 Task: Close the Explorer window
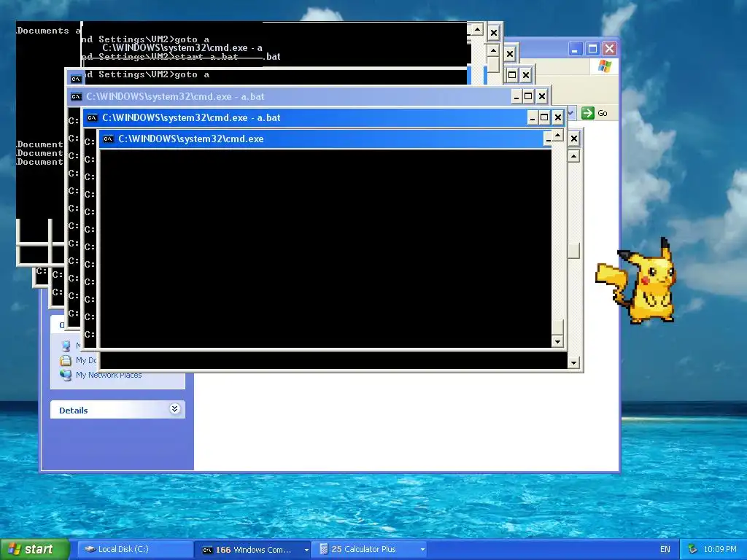point(610,49)
